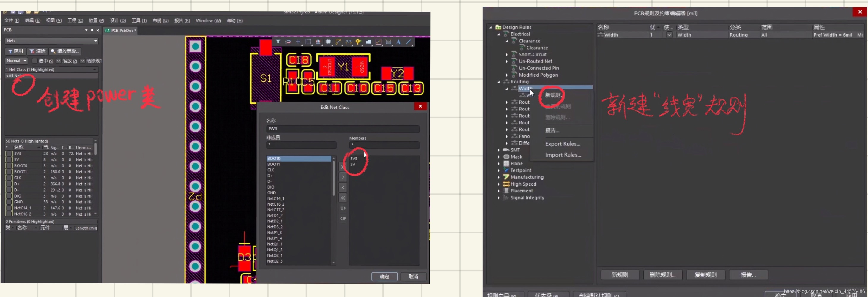
Task: Toggle checkbox for net CLK in nets list
Action: [x=9, y=178]
